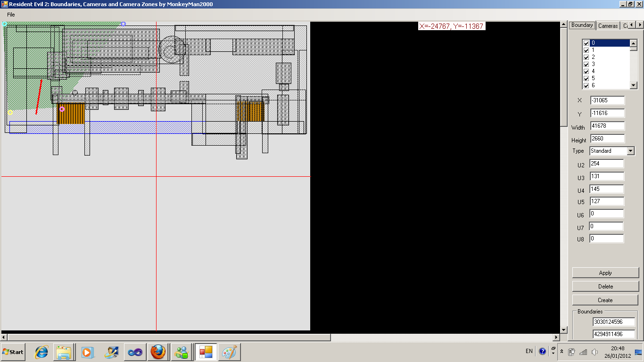
Task: Open Paint from the taskbar
Action: coord(230,352)
